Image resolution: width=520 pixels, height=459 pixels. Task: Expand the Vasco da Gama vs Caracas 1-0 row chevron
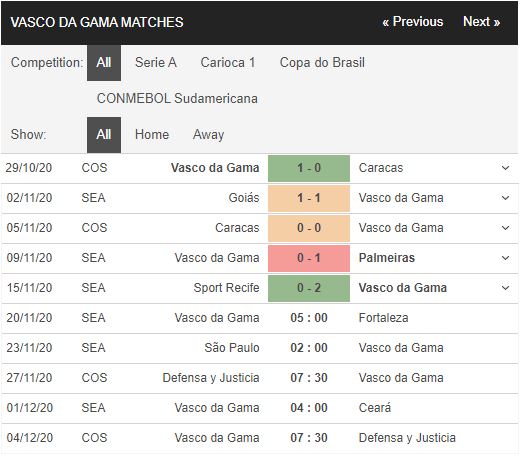[x=505, y=168]
